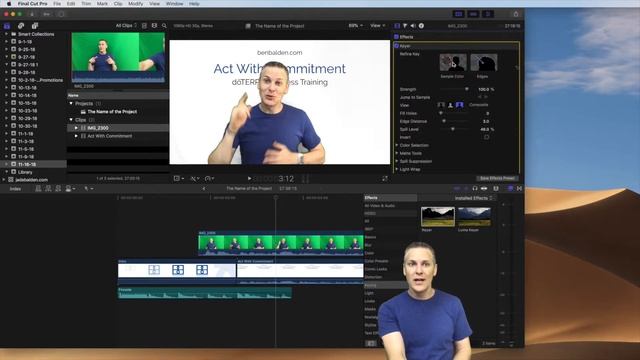Toggle the Effects browser icon
Image resolution: width=640 pixels, height=360 pixels.
point(510,189)
